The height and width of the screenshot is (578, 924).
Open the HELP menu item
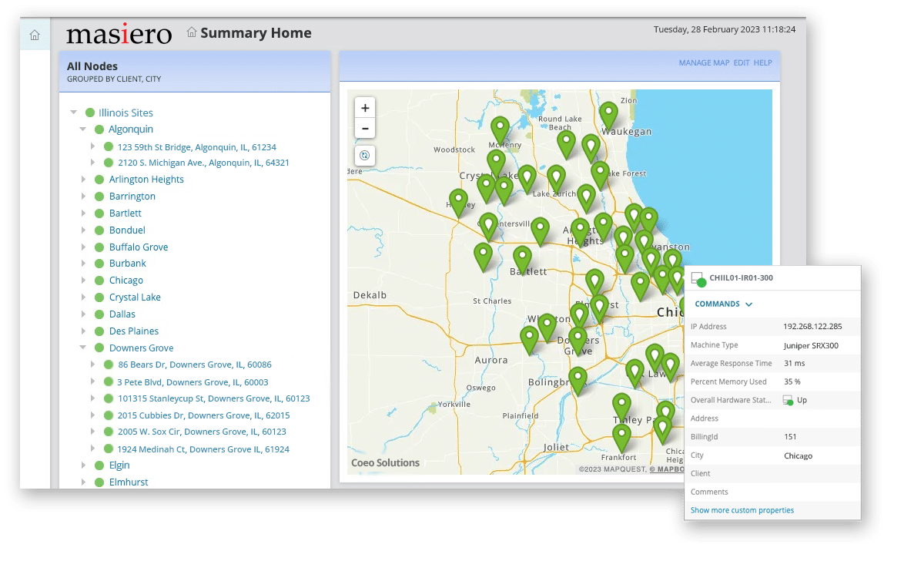tap(762, 62)
